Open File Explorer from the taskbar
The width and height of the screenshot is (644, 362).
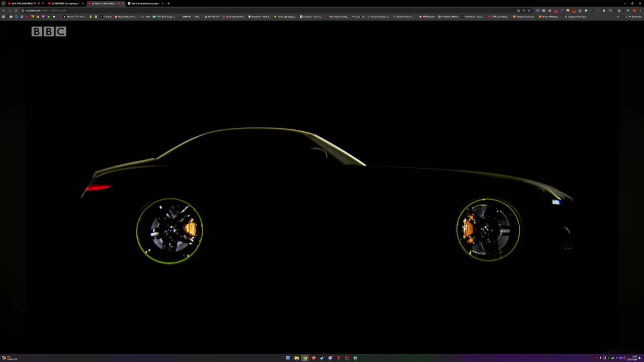tap(296, 358)
